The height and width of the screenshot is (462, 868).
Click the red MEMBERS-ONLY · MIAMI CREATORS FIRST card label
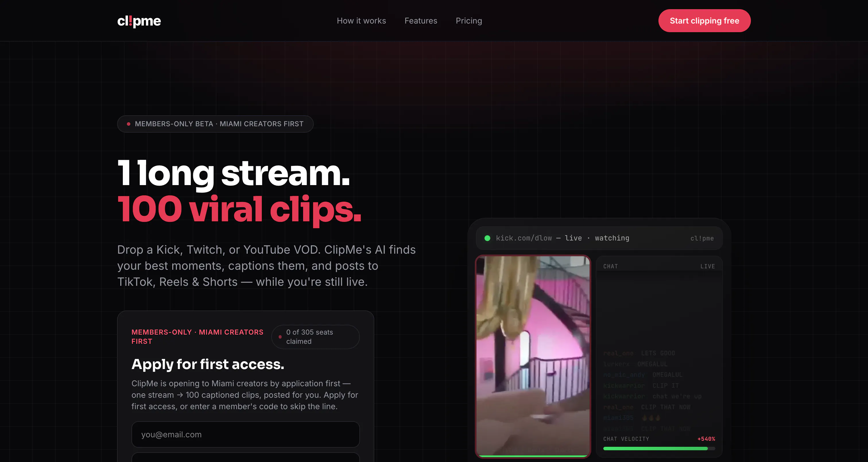(x=197, y=337)
